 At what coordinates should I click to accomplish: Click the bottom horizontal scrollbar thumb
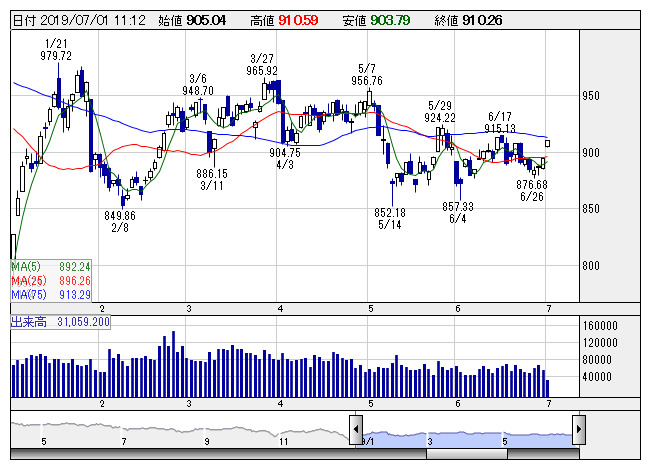pos(469,454)
